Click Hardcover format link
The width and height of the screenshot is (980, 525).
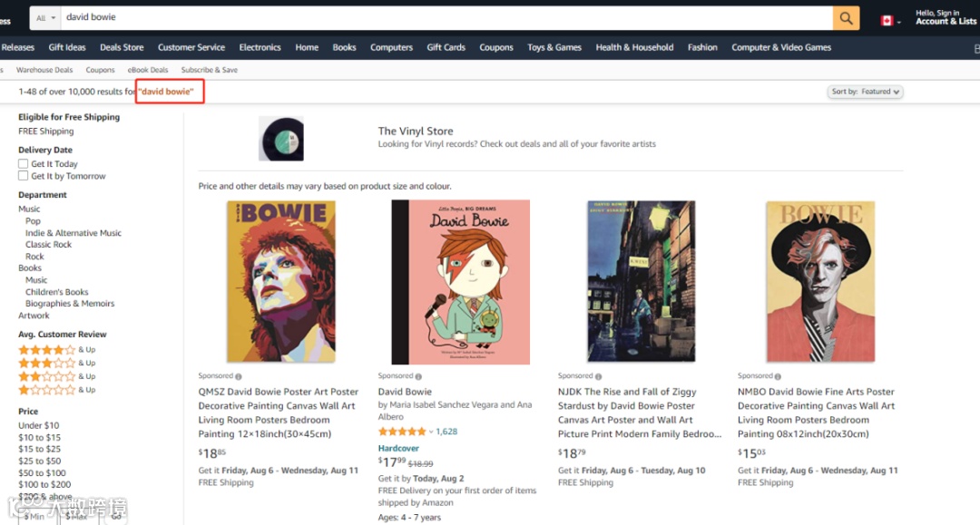[398, 448]
